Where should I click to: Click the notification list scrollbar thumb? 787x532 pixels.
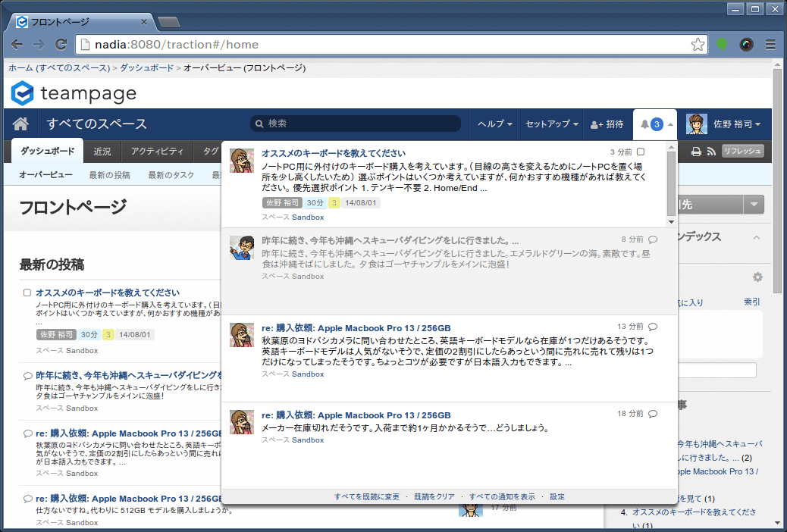click(x=671, y=183)
